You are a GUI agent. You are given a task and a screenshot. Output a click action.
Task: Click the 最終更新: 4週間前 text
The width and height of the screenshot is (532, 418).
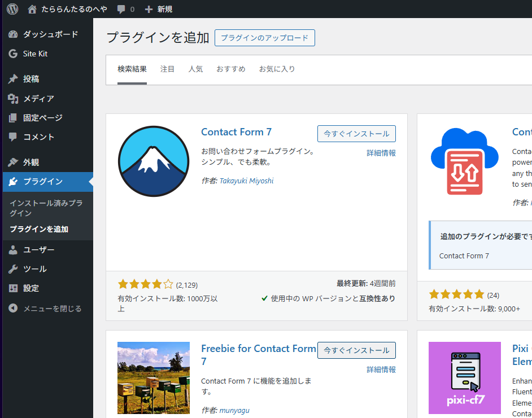pyautogui.click(x=366, y=283)
